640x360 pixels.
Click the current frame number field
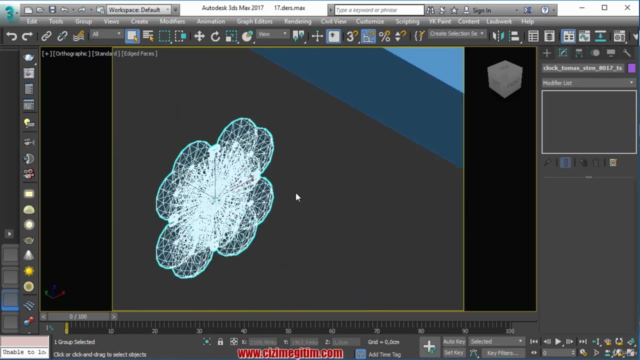point(558,353)
